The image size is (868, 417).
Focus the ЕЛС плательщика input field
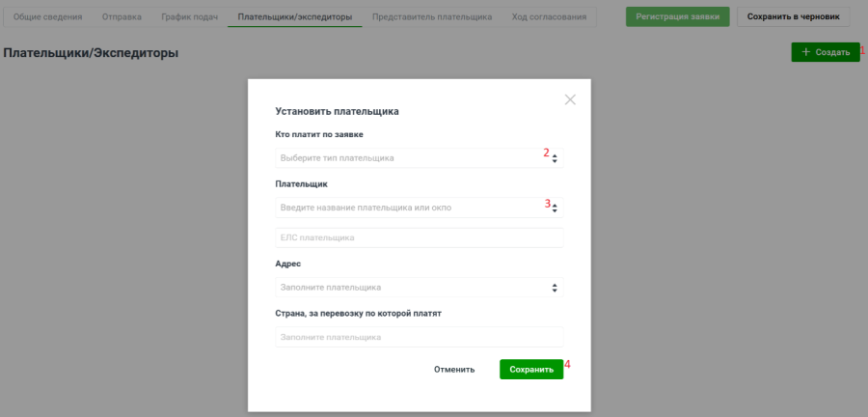[x=419, y=237]
